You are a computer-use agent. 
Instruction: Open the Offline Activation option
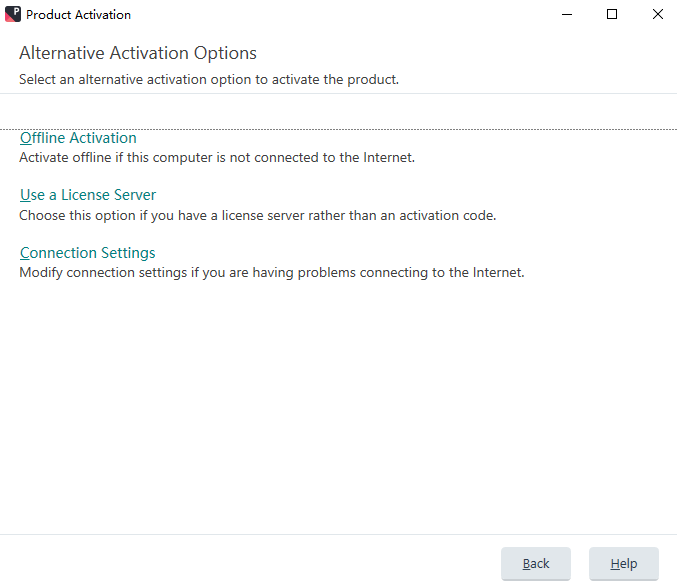(x=78, y=138)
